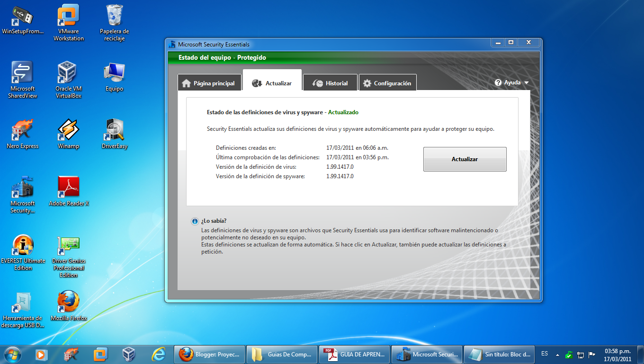
Task: Show hidden tray icons arrow
Action: tap(557, 355)
